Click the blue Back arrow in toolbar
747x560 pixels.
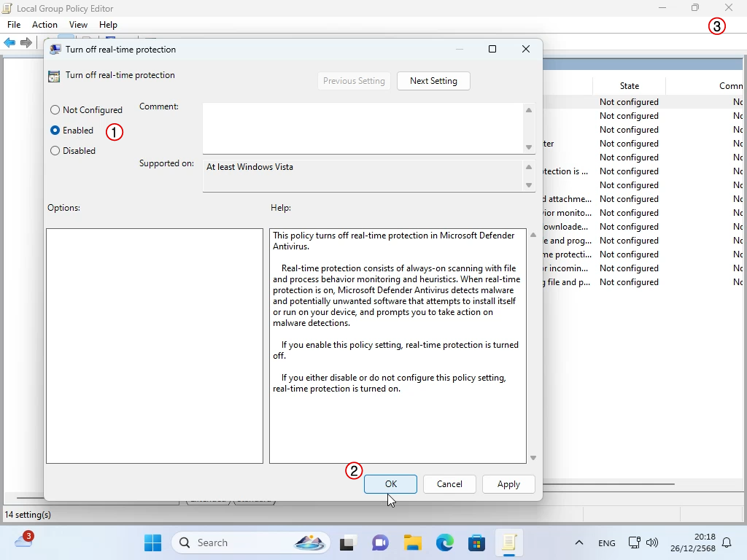(x=9, y=42)
